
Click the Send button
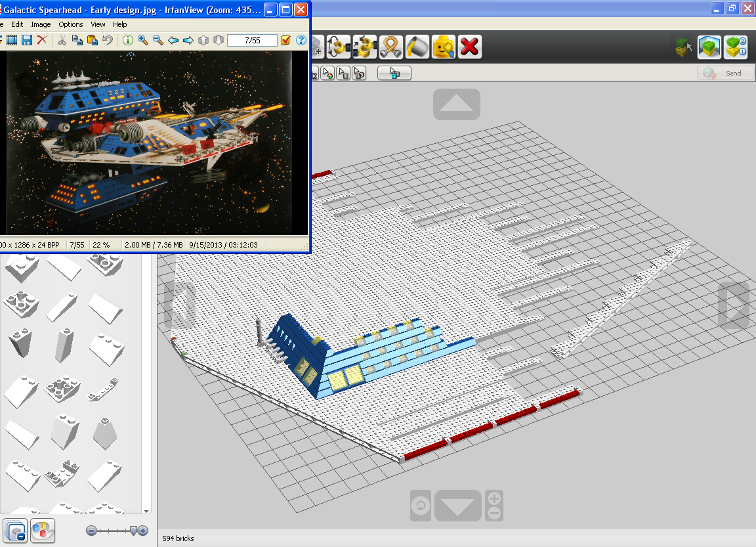(725, 73)
